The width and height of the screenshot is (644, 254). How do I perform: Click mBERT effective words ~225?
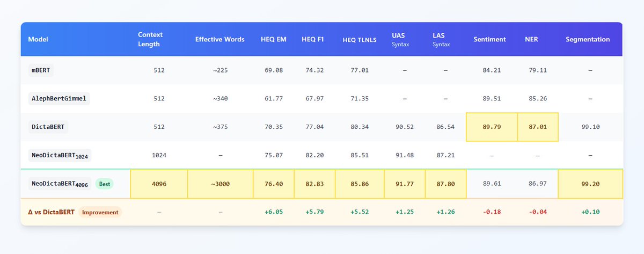220,70
